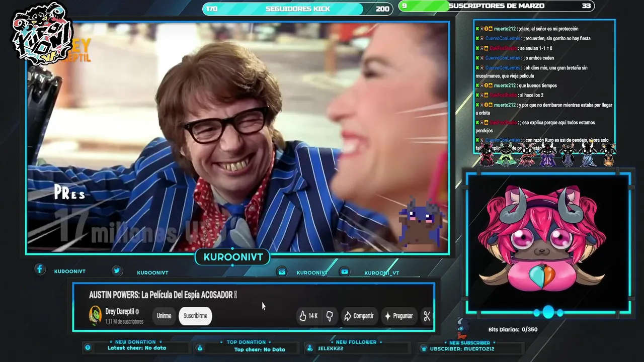
Task: Click the subscriber goal number 33
Action: click(x=586, y=6)
